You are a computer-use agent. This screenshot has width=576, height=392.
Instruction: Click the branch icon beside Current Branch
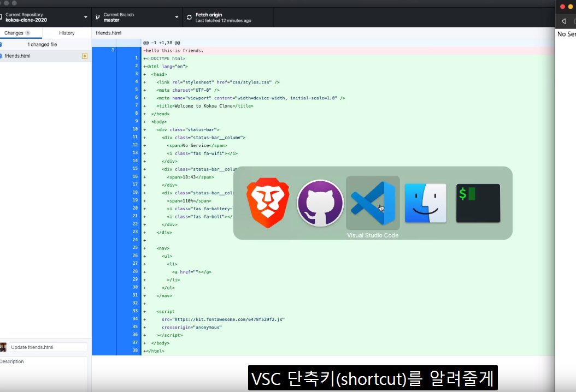coord(98,17)
